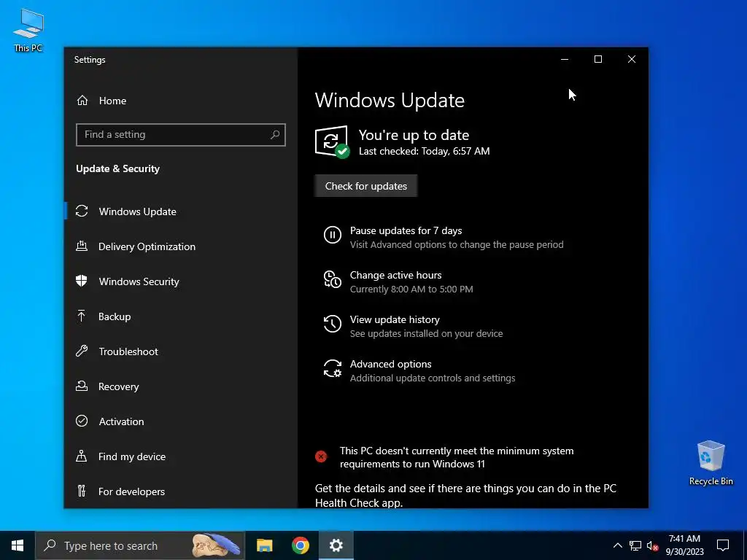Focus the Find a setting search field
This screenshot has width=747, height=560.
click(x=181, y=135)
